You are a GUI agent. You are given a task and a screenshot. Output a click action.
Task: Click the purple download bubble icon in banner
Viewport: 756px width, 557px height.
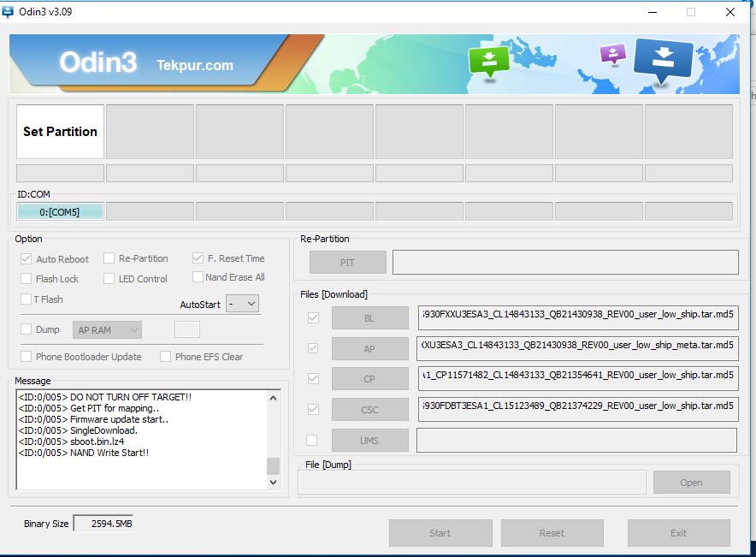(x=612, y=54)
